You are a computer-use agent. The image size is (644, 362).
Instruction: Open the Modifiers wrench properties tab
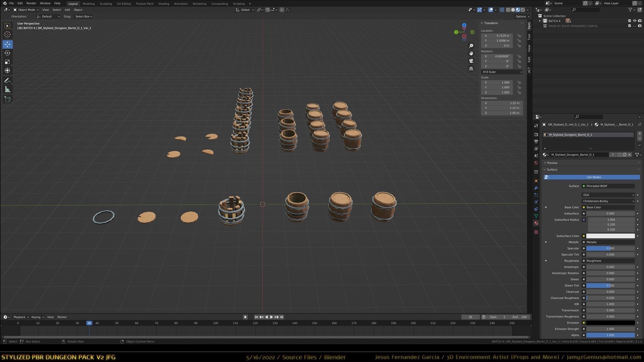coord(536,188)
